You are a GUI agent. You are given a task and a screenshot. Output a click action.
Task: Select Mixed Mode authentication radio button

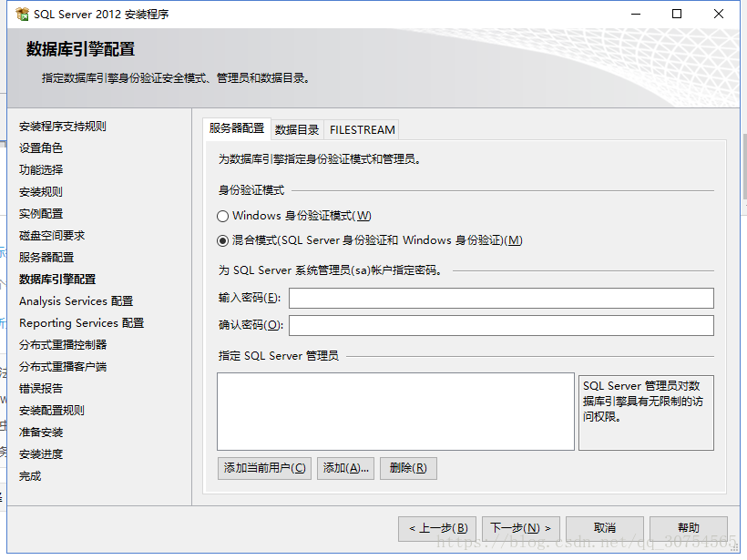(x=222, y=241)
